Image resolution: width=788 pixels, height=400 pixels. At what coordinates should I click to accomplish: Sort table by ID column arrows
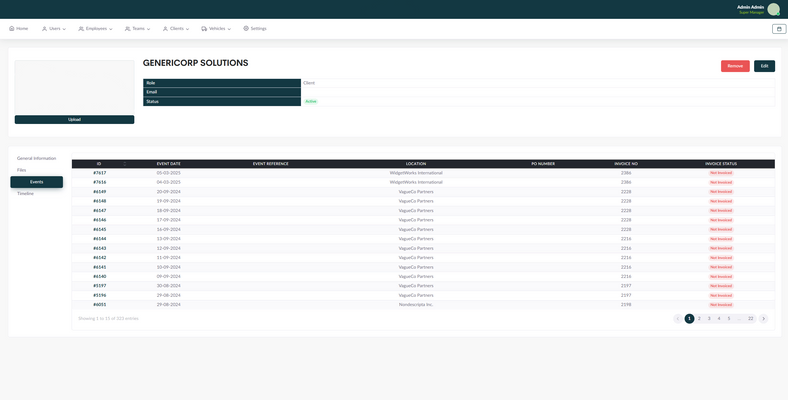click(125, 164)
